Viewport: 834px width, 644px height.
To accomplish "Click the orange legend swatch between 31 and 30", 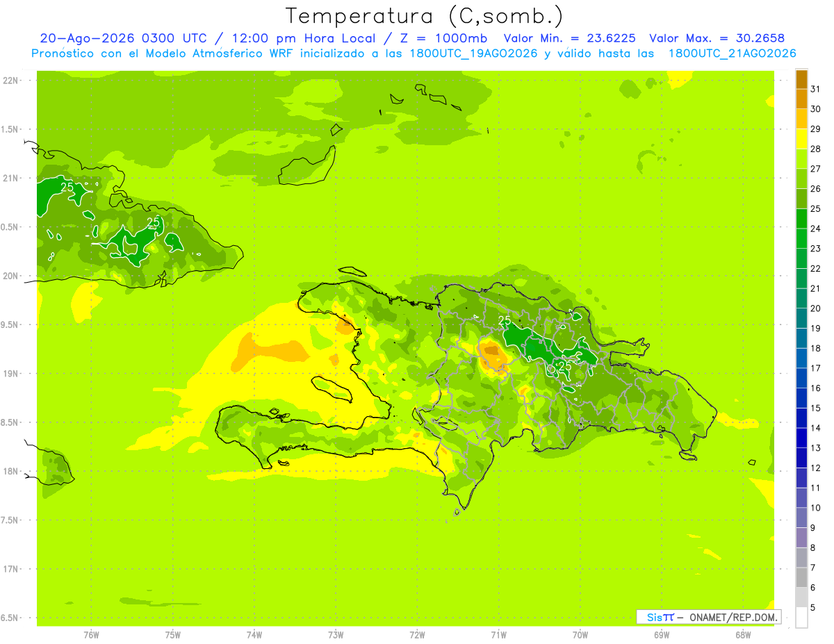I will (801, 99).
